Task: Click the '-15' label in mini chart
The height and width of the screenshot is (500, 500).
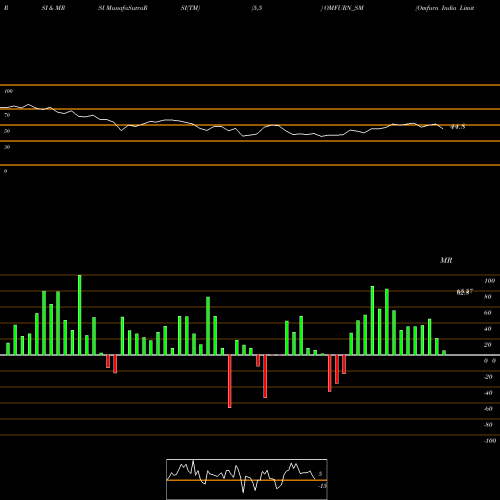Action: click(322, 486)
